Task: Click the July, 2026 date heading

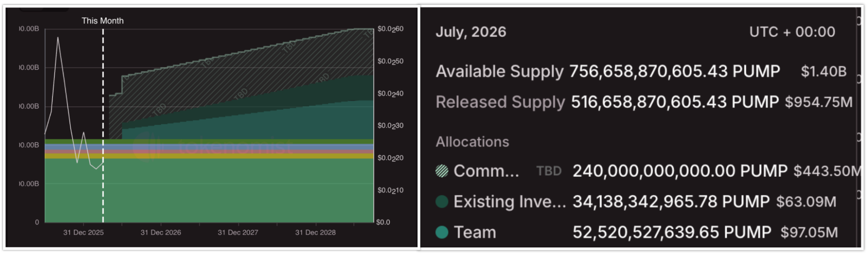Action: point(471,32)
